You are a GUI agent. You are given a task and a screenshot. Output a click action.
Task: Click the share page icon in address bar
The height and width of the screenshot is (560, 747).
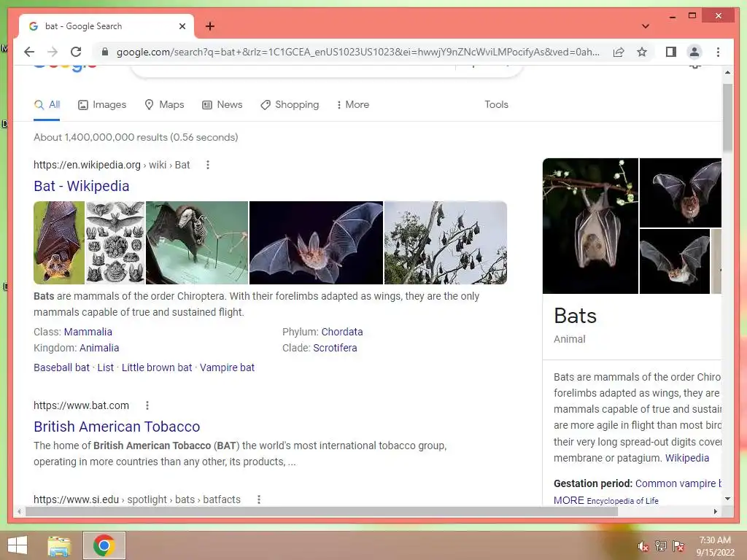pyautogui.click(x=619, y=52)
